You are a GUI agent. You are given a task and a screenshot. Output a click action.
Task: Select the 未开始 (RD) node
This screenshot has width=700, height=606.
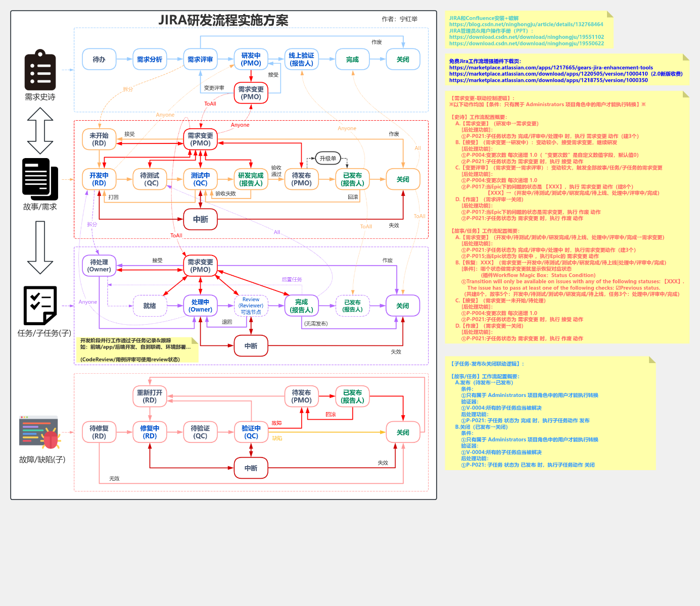99,139
